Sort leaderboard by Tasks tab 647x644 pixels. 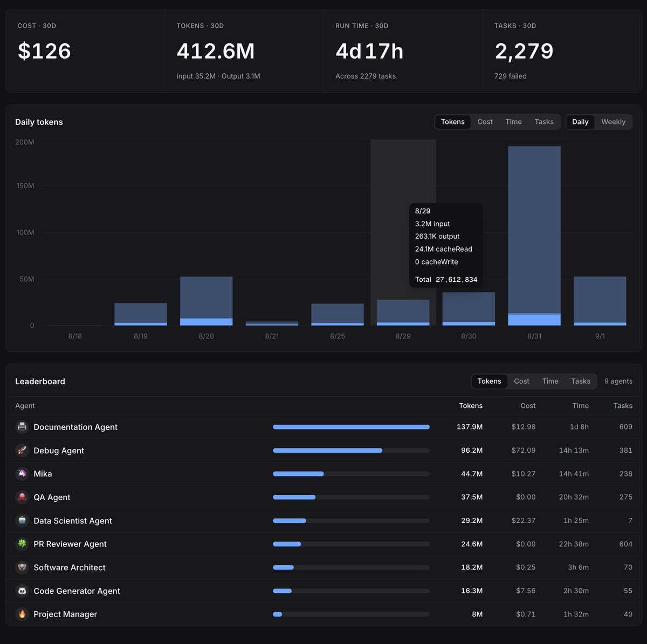[x=581, y=381]
